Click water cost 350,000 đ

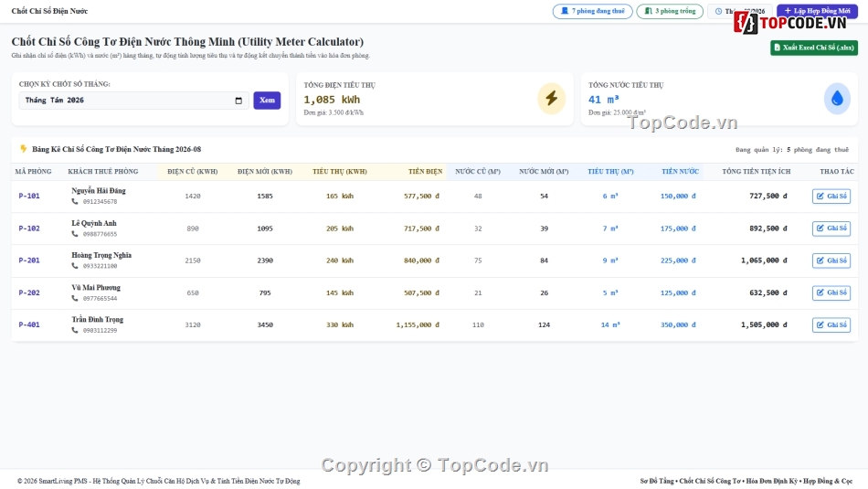(678, 325)
